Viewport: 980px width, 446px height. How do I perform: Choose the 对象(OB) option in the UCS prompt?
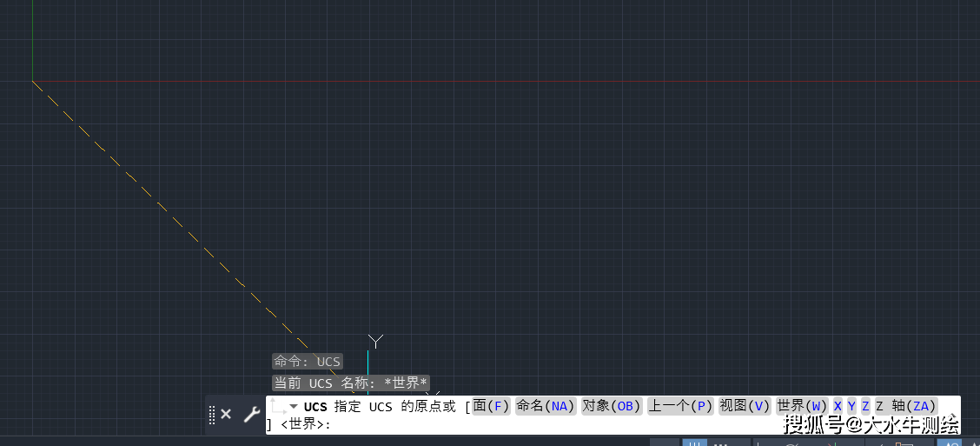point(612,406)
